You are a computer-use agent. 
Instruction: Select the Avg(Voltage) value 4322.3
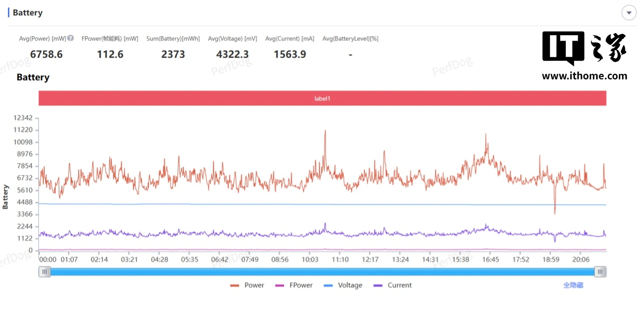pyautogui.click(x=233, y=54)
